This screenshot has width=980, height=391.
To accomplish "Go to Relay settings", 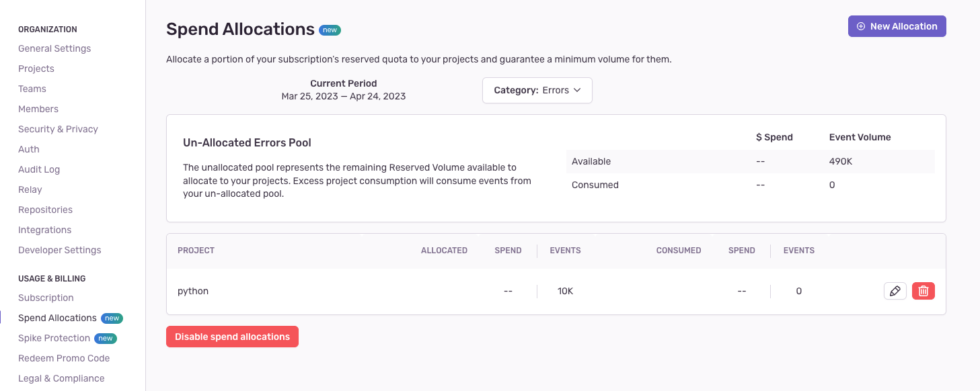I will point(30,189).
